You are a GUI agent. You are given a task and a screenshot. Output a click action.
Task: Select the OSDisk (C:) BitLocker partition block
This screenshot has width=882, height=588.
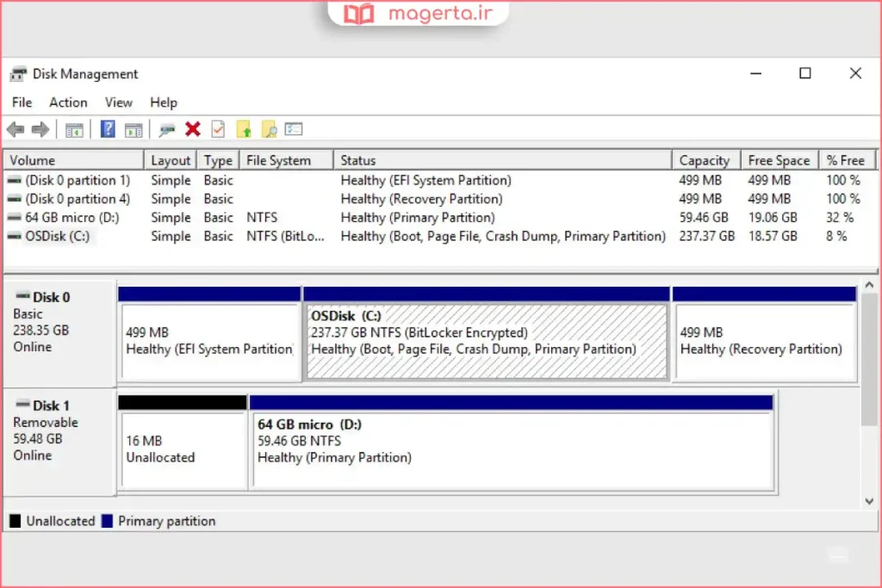point(487,341)
